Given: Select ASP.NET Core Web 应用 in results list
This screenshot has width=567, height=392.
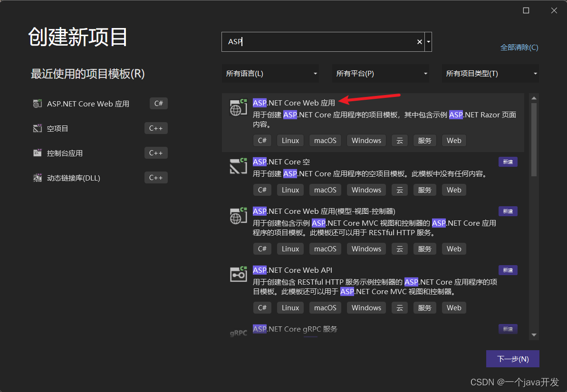Looking at the screenshot, I should 373,122.
